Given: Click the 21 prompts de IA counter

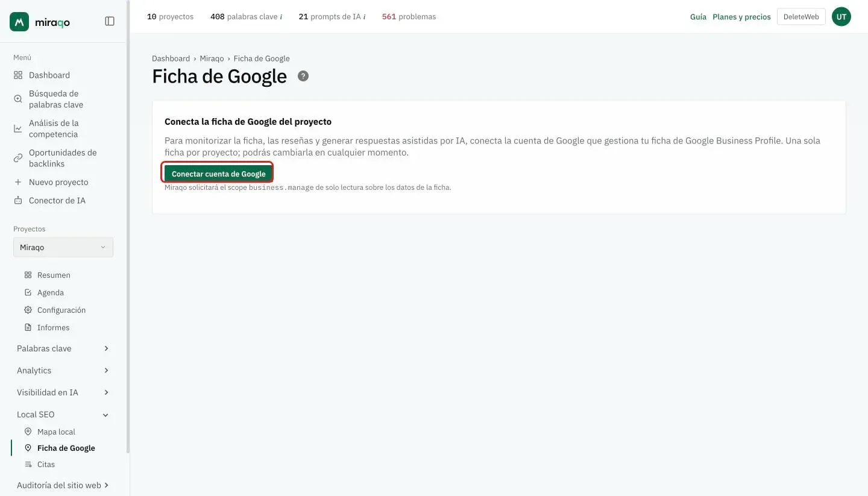Looking at the screenshot, I should (332, 17).
